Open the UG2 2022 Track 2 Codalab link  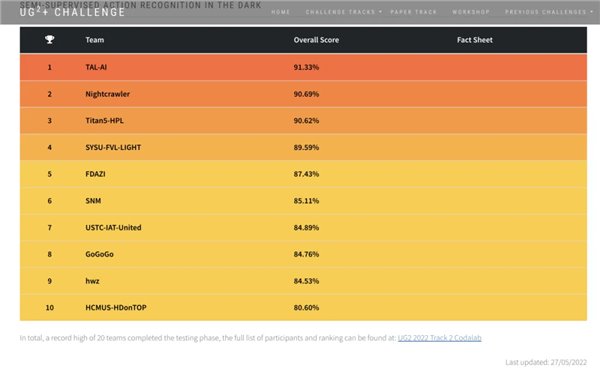click(x=439, y=338)
